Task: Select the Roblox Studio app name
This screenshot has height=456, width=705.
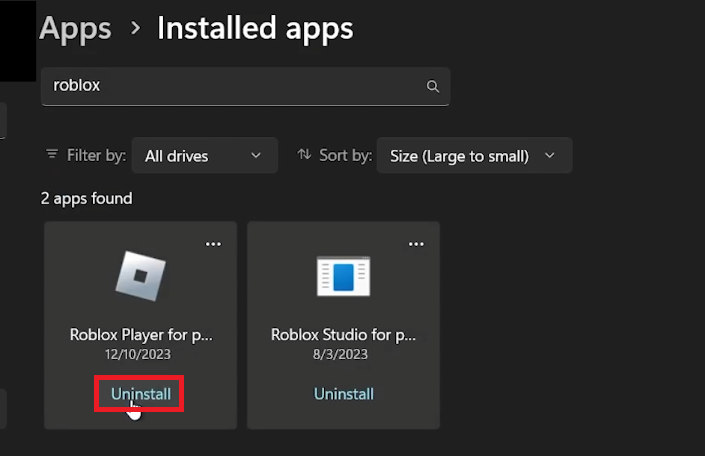Action: click(x=343, y=335)
